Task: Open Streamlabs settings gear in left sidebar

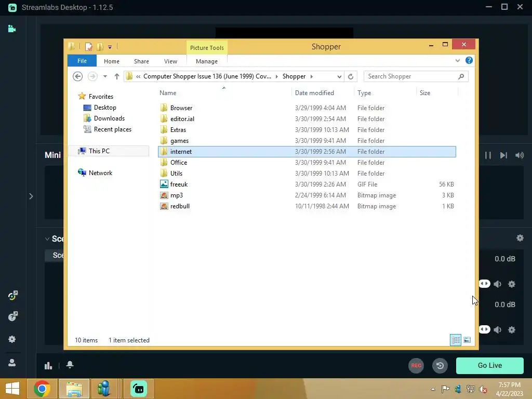Action: pyautogui.click(x=12, y=339)
